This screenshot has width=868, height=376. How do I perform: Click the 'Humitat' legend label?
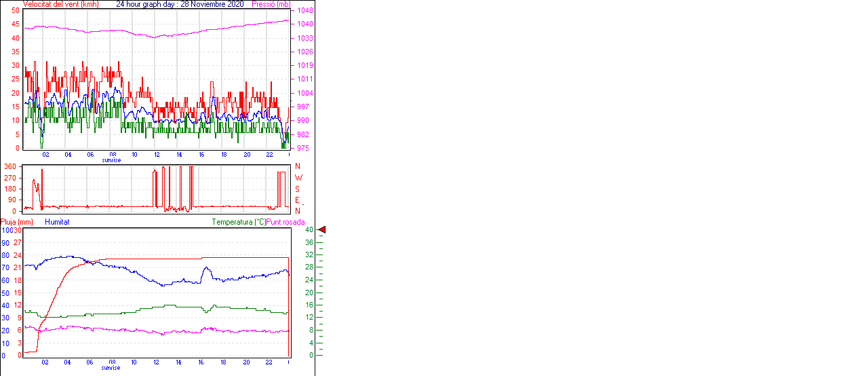57,222
